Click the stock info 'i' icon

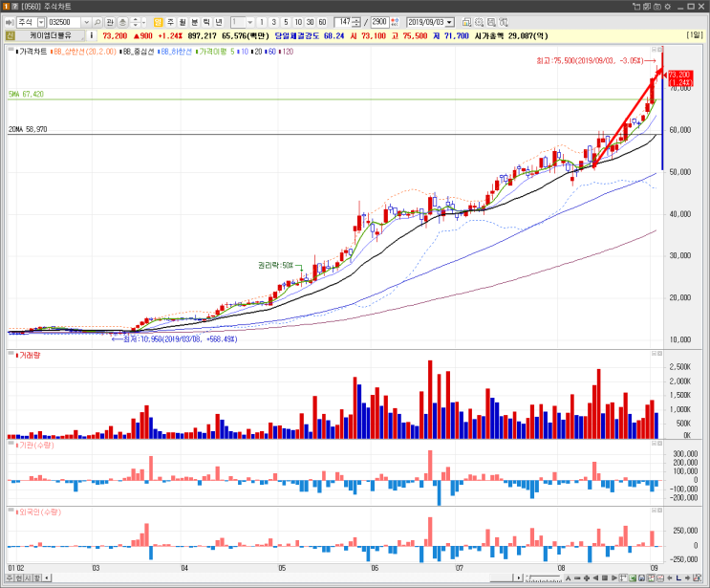pos(91,35)
